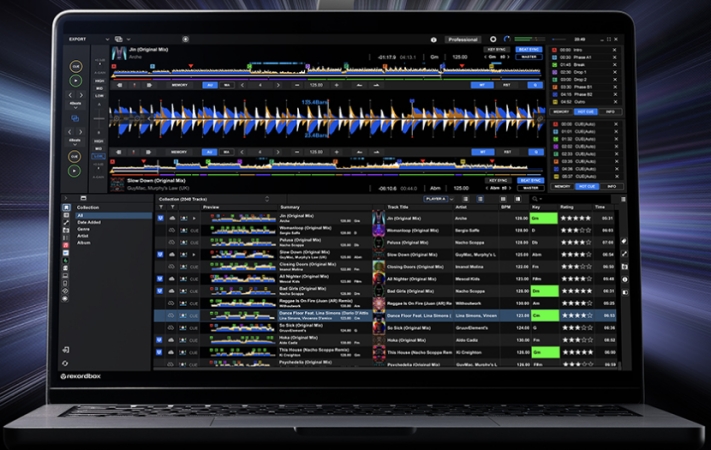The image size is (711, 450).
Task: Select the Collection icon in browser sidebar
Action: pyautogui.click(x=66, y=207)
